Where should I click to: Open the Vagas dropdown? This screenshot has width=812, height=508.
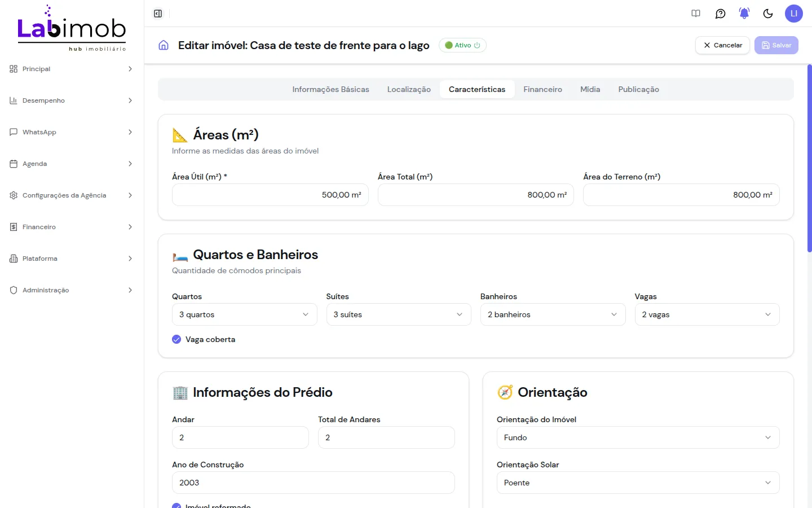tap(707, 314)
